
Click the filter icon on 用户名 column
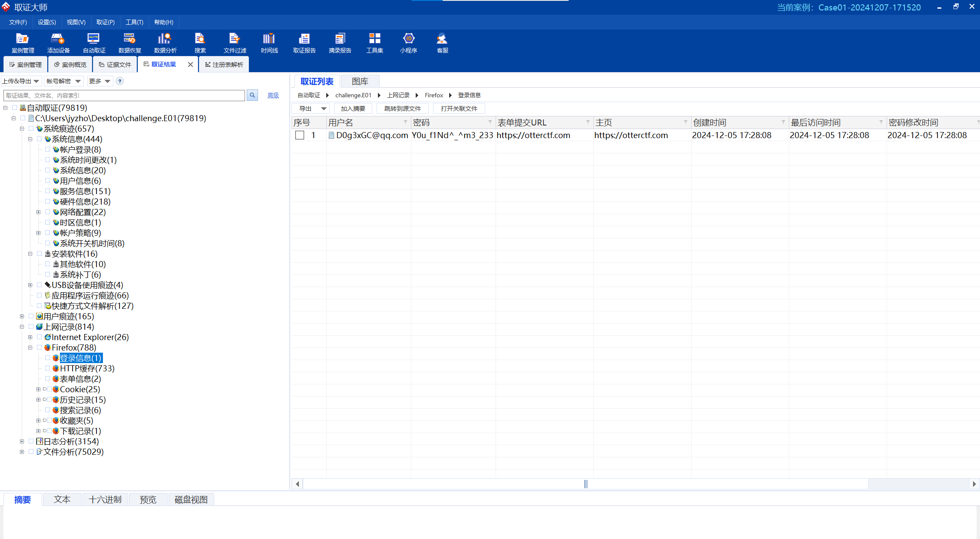(405, 122)
